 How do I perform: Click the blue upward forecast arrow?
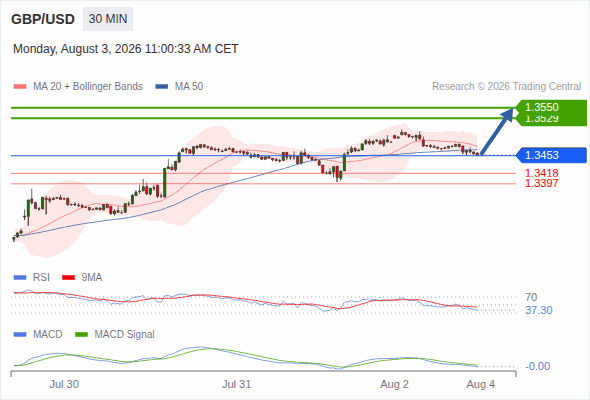point(497,131)
